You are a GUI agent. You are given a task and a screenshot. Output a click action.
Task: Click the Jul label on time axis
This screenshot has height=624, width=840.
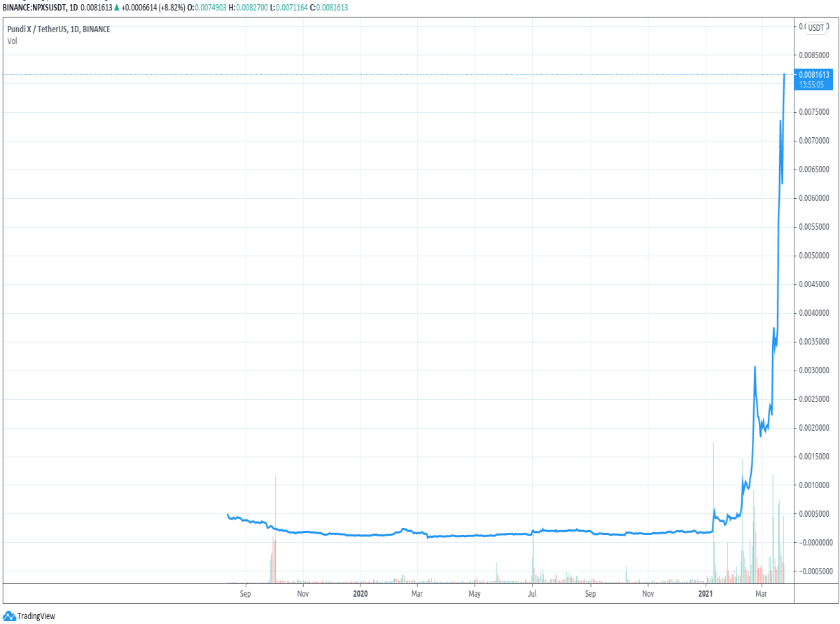coord(532,595)
